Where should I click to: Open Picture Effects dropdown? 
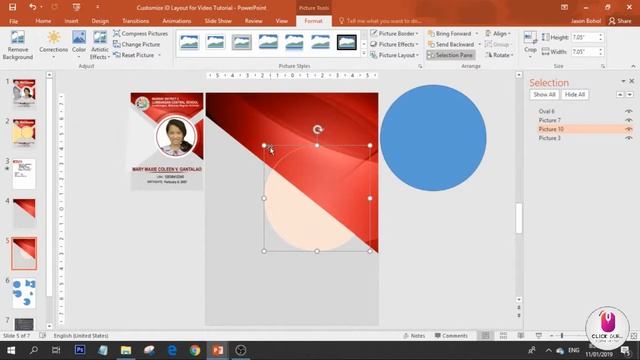pos(394,44)
